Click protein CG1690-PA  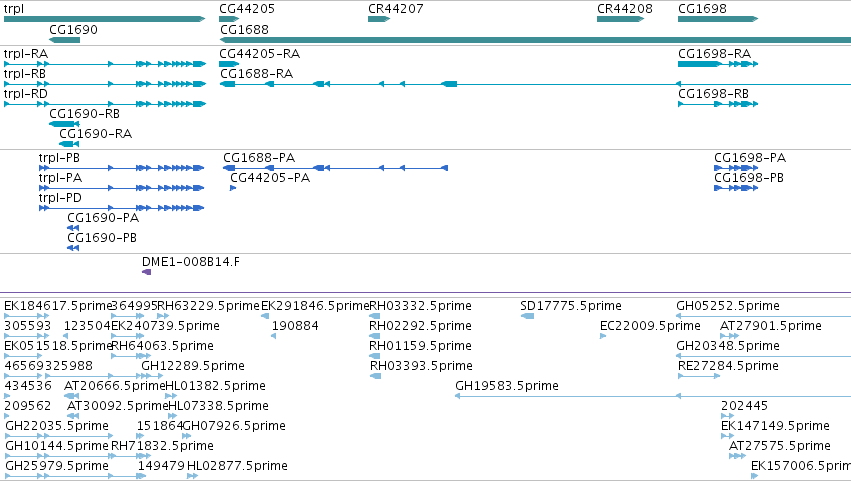pyautogui.click(x=73, y=228)
